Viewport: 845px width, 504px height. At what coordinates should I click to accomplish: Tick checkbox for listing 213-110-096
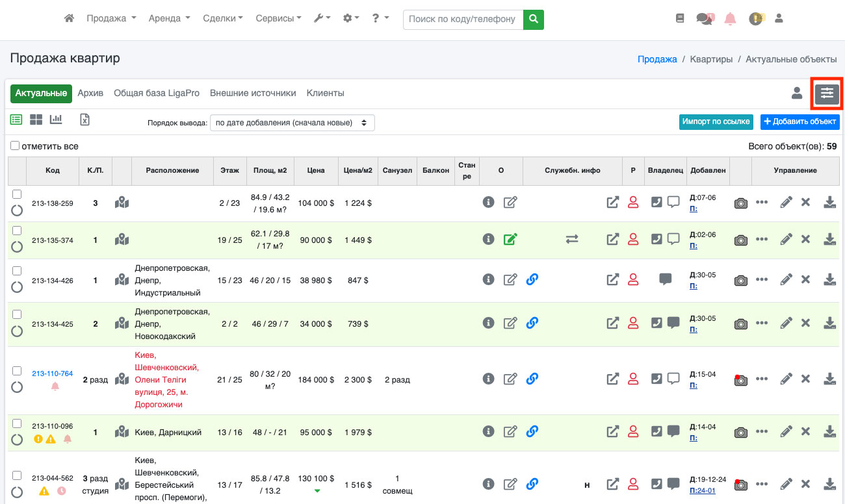[17, 423]
